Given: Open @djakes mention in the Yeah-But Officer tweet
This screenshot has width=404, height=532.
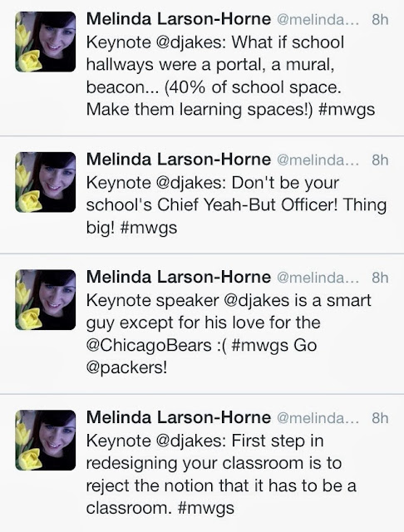Looking at the screenshot, I should pos(191,184).
